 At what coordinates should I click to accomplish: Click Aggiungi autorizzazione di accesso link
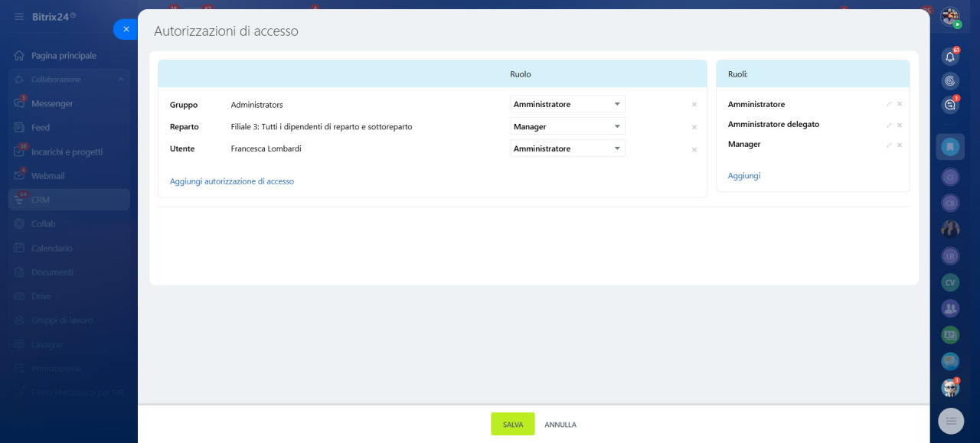(232, 181)
